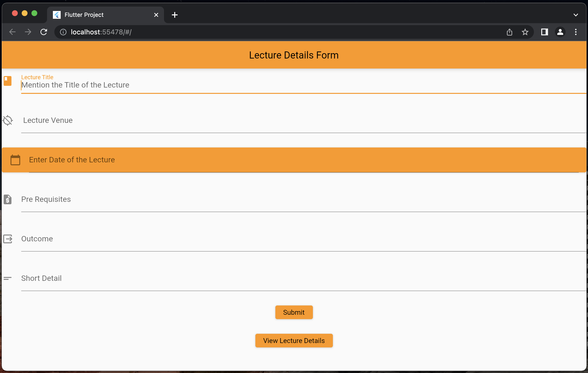Click the View Lecture Details button
The width and height of the screenshot is (588, 373).
(x=294, y=341)
